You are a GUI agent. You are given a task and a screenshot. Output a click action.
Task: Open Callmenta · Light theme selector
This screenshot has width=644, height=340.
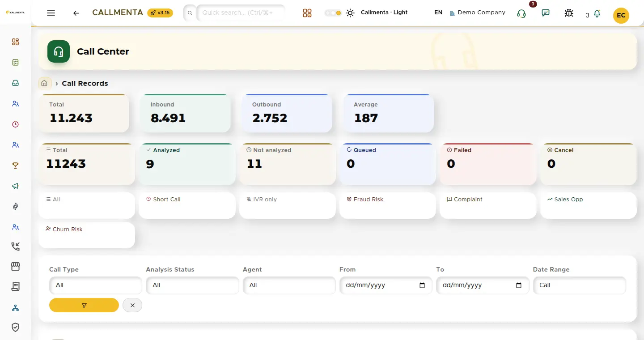[384, 13]
